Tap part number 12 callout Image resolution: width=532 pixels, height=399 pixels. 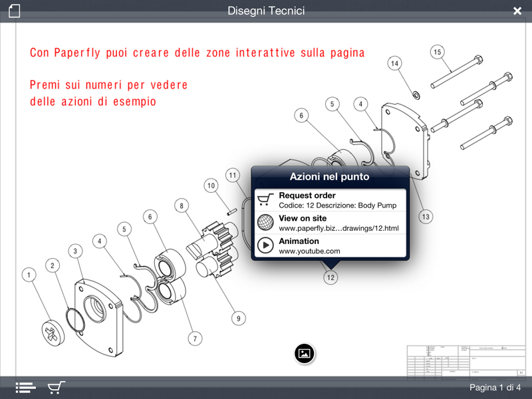[331, 278]
